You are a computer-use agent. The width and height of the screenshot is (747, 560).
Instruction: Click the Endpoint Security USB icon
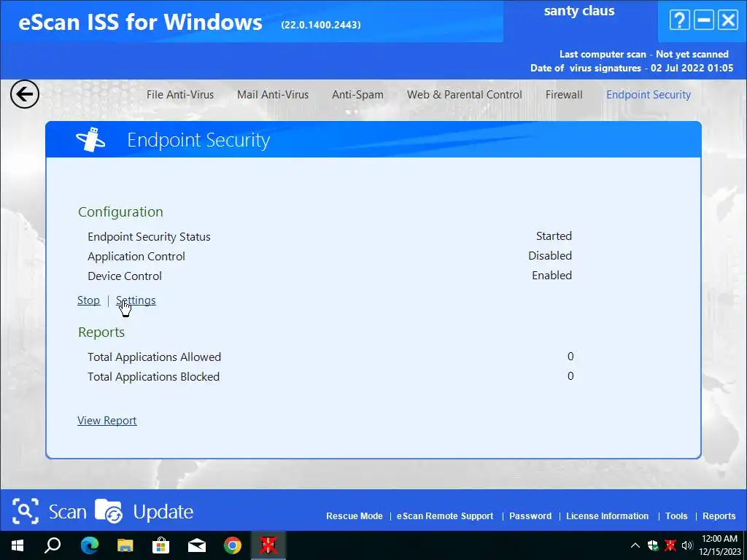(x=90, y=139)
